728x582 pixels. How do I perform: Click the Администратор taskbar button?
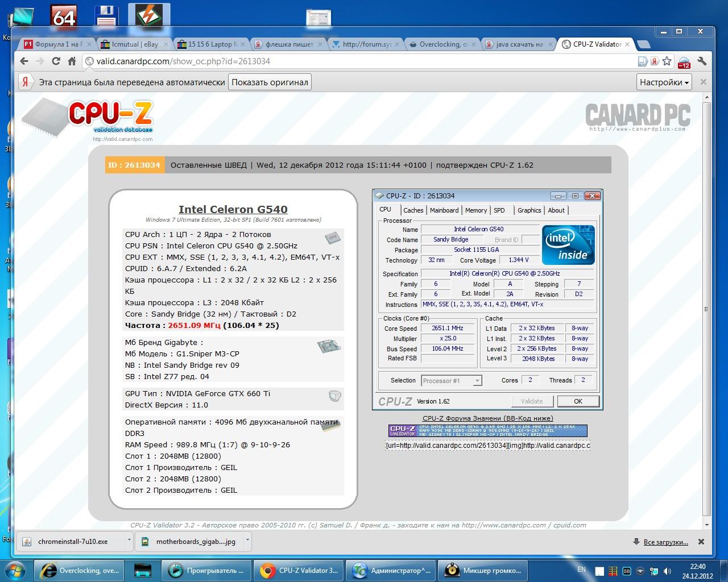click(x=391, y=570)
